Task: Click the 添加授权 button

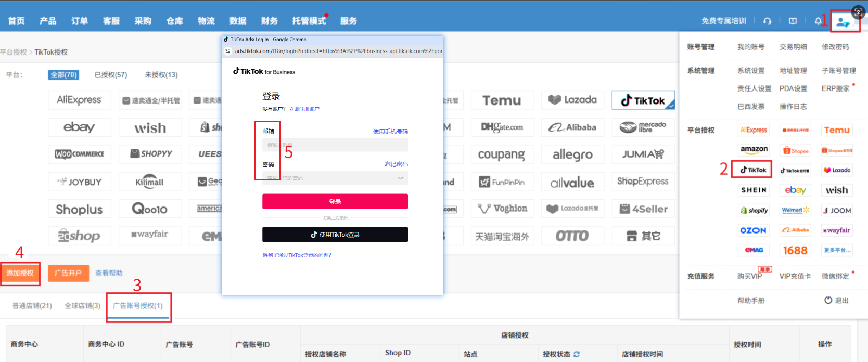Action: point(20,273)
